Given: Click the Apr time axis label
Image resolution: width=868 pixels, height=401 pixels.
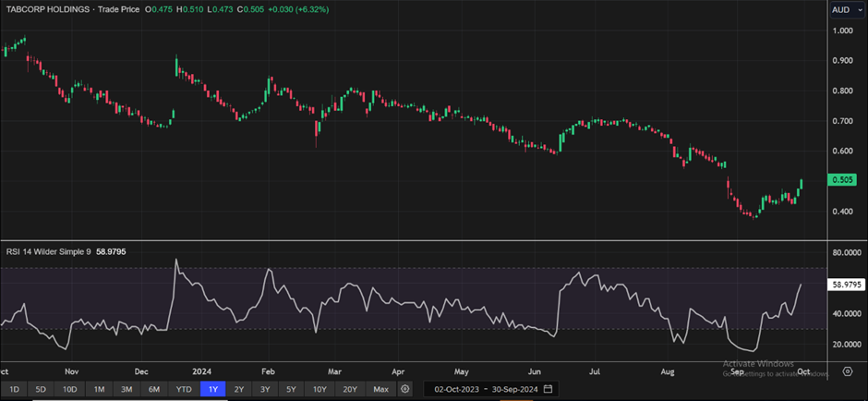Looking at the screenshot, I should 397,371.
